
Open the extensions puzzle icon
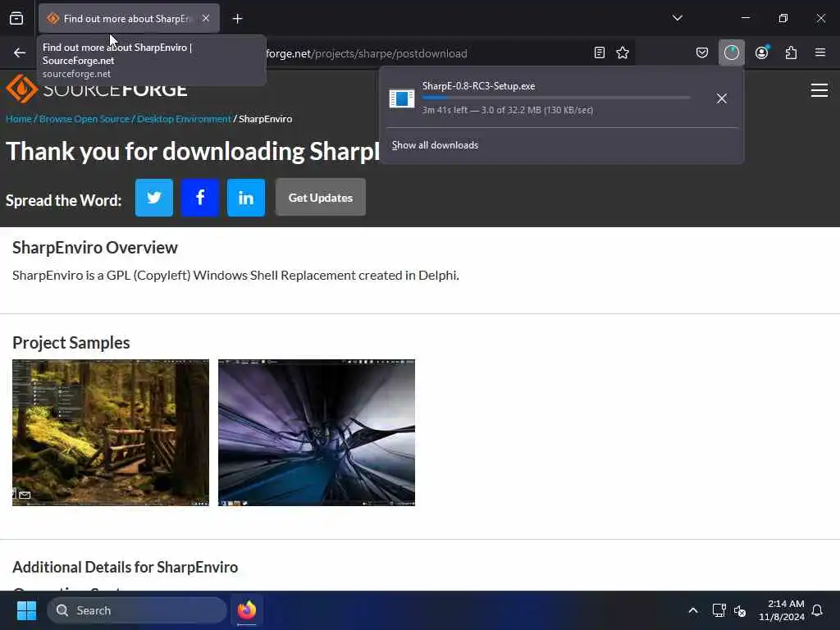[x=791, y=52]
